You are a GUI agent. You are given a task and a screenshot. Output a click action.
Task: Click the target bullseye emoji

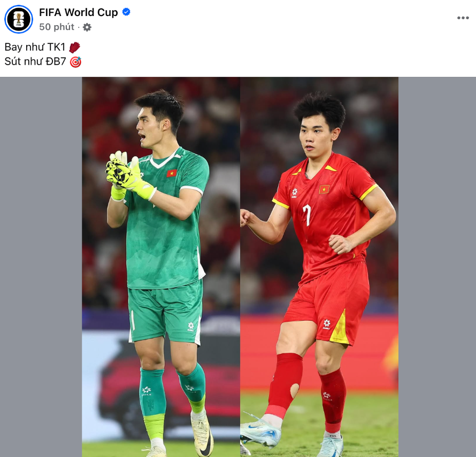[x=75, y=62]
